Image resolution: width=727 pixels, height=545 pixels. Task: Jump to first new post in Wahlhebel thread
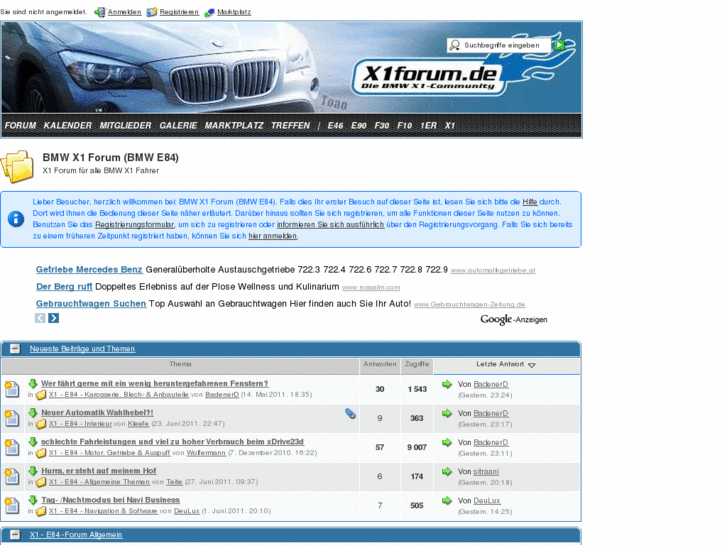coord(32,412)
